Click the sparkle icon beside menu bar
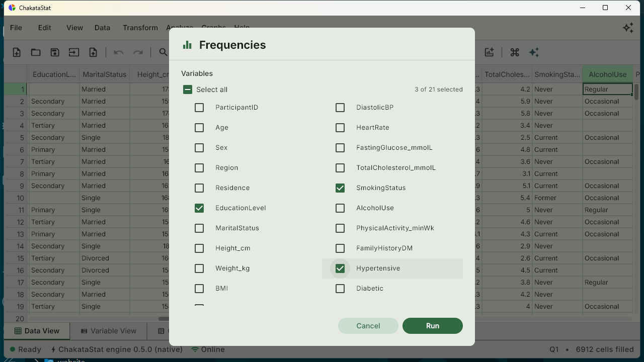The image size is (644, 362). pos(628,28)
